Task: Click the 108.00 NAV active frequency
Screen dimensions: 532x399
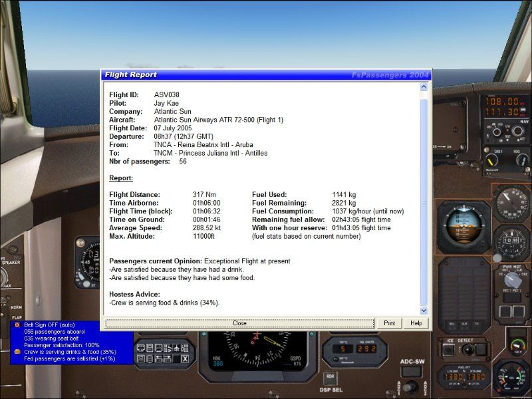Action: [x=501, y=102]
